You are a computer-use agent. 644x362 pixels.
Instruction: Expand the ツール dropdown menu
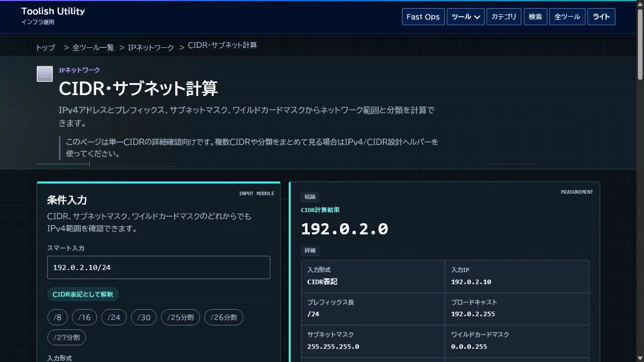466,17
